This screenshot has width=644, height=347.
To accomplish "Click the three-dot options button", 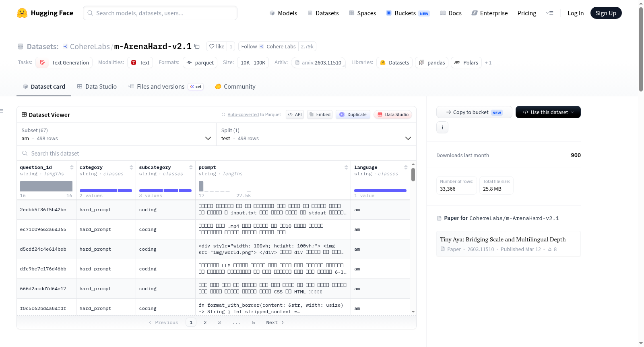I will pyautogui.click(x=442, y=127).
